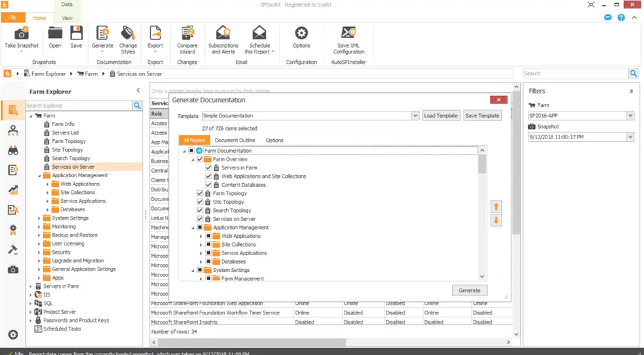The width and height of the screenshot is (644, 355).
Task: Click the blue help question mark icon
Action: pyautogui.click(x=621, y=17)
